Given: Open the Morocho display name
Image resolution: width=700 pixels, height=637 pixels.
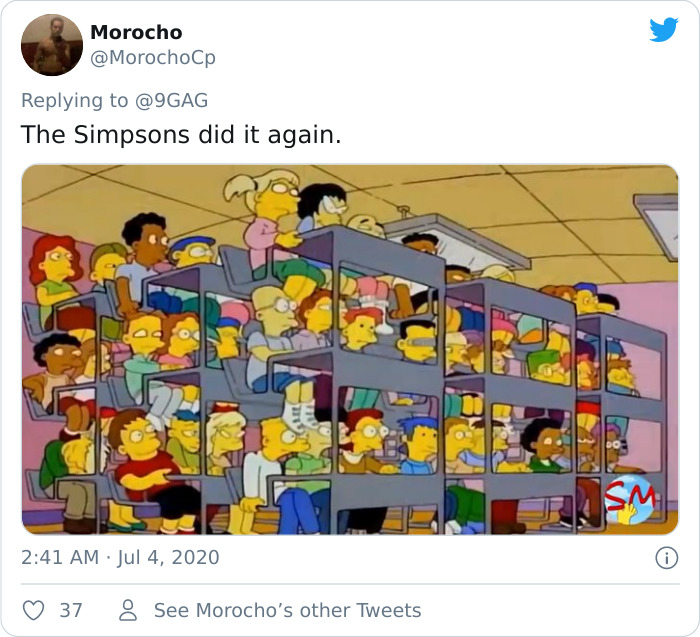Looking at the screenshot, I should pyautogui.click(x=136, y=32).
